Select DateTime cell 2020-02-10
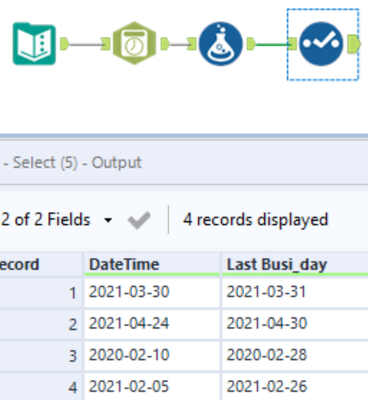The width and height of the screenshot is (368, 400). click(152, 355)
